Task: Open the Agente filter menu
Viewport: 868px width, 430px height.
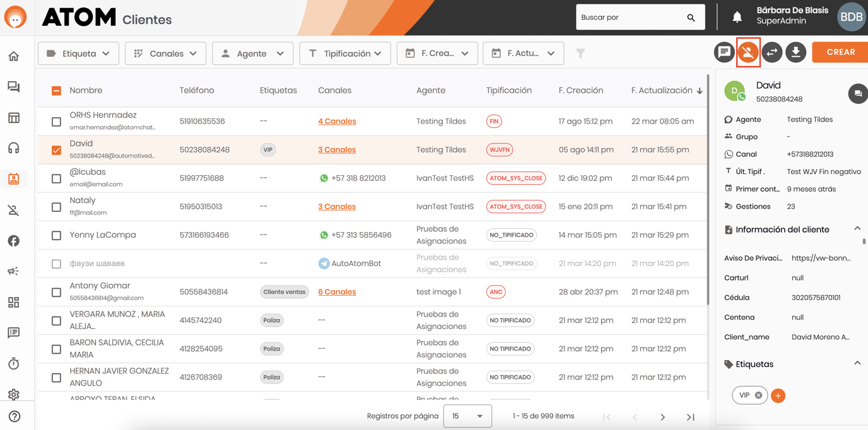Action: 252,53
